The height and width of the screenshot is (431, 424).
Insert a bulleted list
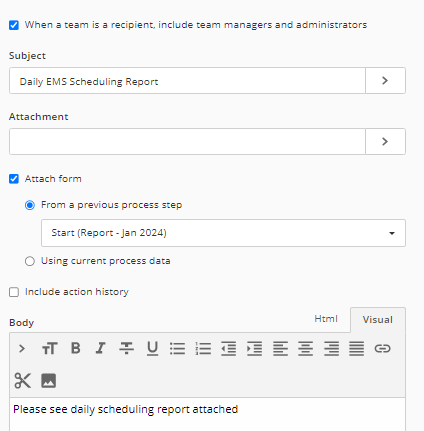coord(177,348)
